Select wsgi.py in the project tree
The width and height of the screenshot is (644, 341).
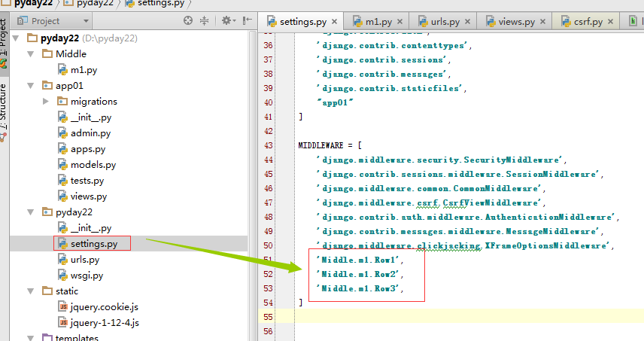(x=87, y=276)
